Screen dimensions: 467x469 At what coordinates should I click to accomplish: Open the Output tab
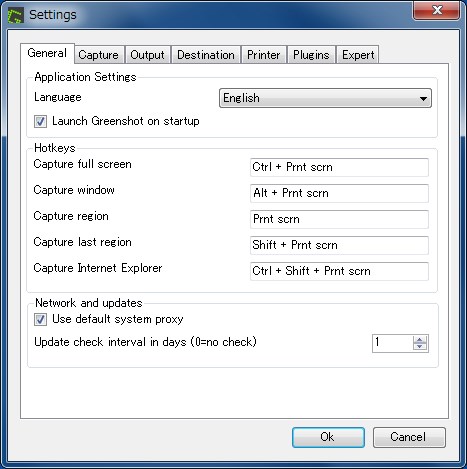147,55
